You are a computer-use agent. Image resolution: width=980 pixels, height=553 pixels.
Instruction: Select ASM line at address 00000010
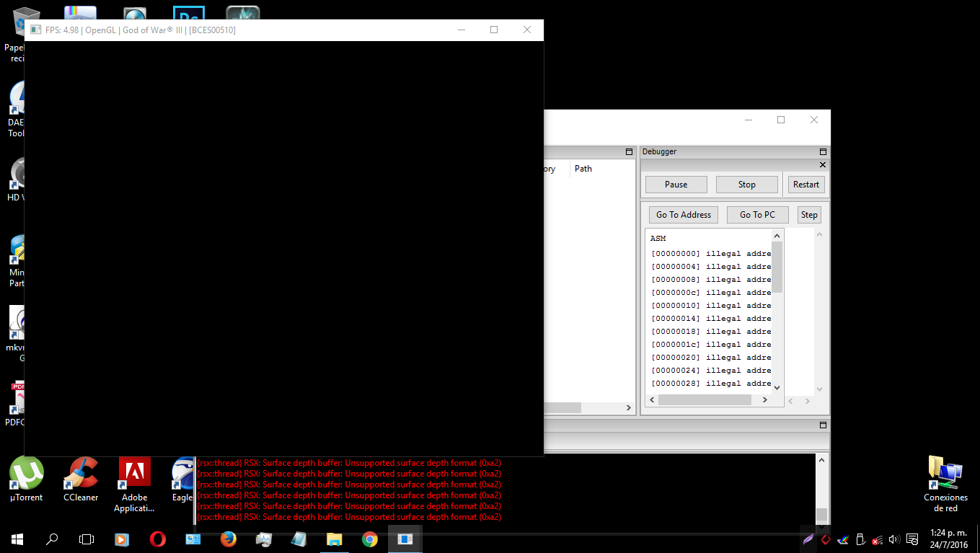tap(710, 306)
